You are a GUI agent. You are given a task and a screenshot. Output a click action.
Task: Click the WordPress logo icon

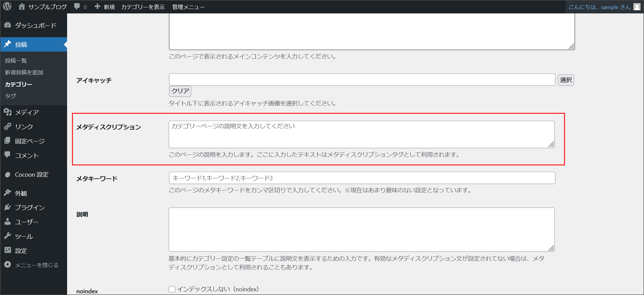(x=7, y=6)
